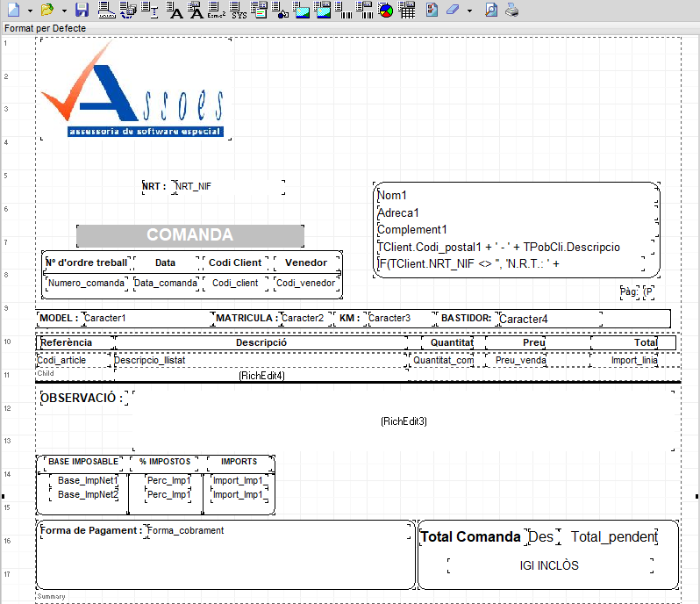Select the (RichEdit4) component
The width and height of the screenshot is (700, 604).
(261, 375)
